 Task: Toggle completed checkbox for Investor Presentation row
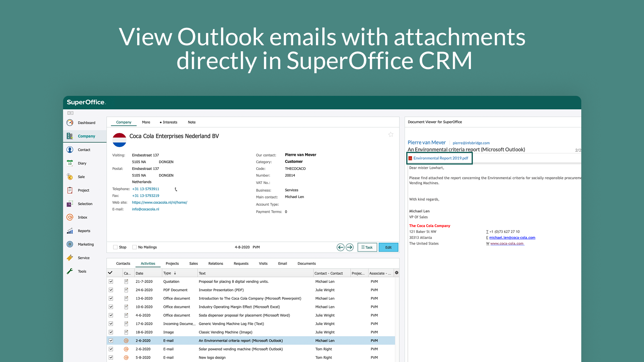(x=111, y=290)
